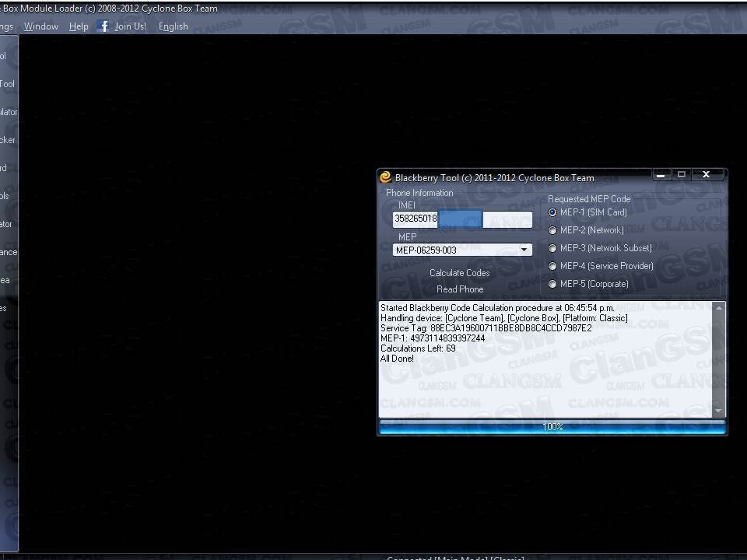This screenshot has height=560, width=747.
Task: Open the Window menu
Action: [x=41, y=26]
